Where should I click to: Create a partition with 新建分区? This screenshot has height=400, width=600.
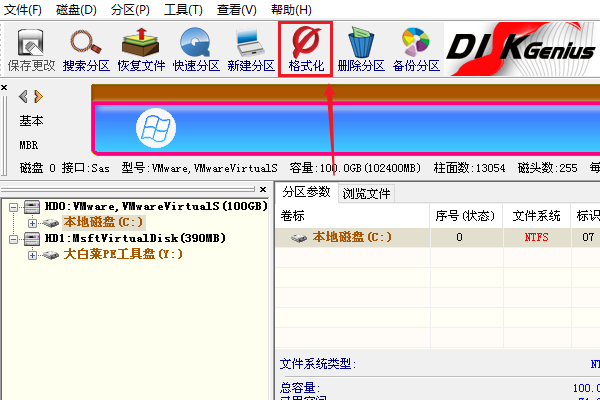(x=251, y=50)
